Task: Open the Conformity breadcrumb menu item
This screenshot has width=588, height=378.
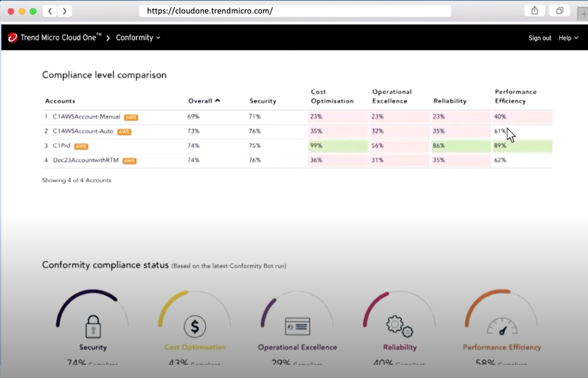Action: [x=135, y=38]
